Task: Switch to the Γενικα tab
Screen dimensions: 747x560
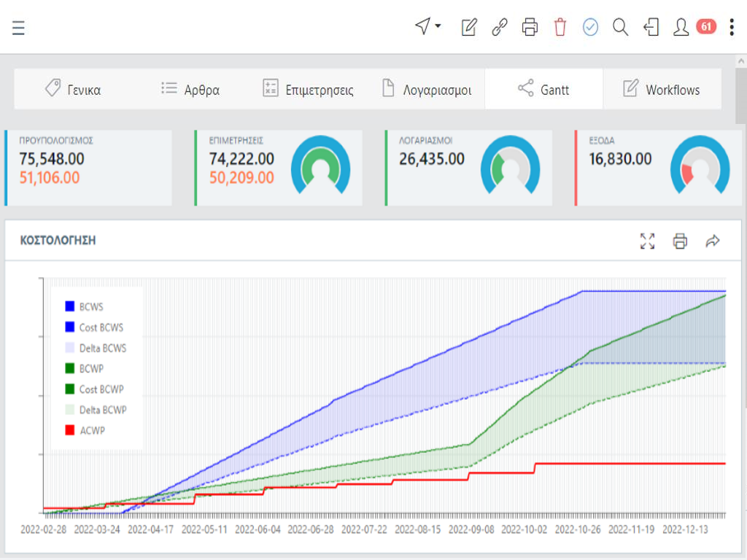Action: [x=73, y=90]
